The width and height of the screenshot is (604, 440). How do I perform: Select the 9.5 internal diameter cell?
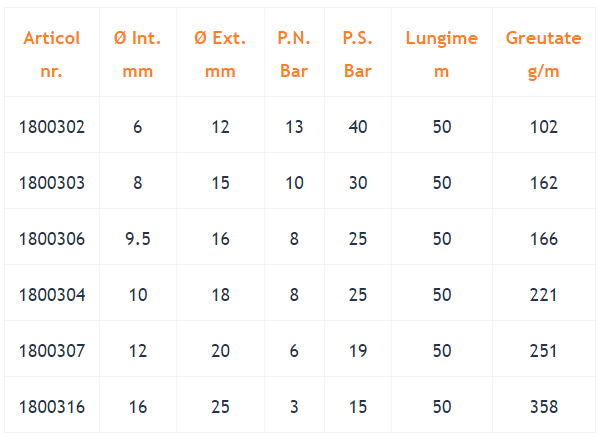tap(138, 239)
